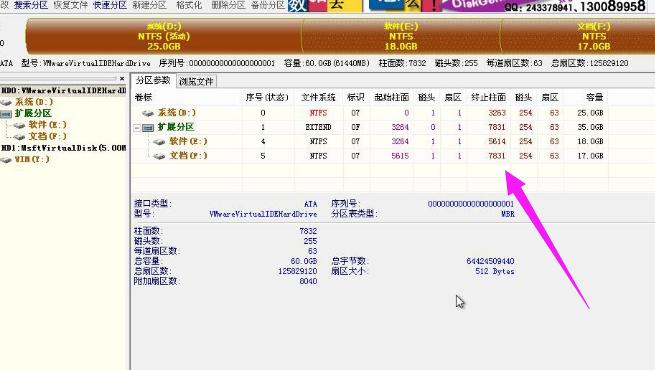The width and height of the screenshot is (655, 370).
Task: Select 文档(F:) in the left tree
Action: point(47,136)
